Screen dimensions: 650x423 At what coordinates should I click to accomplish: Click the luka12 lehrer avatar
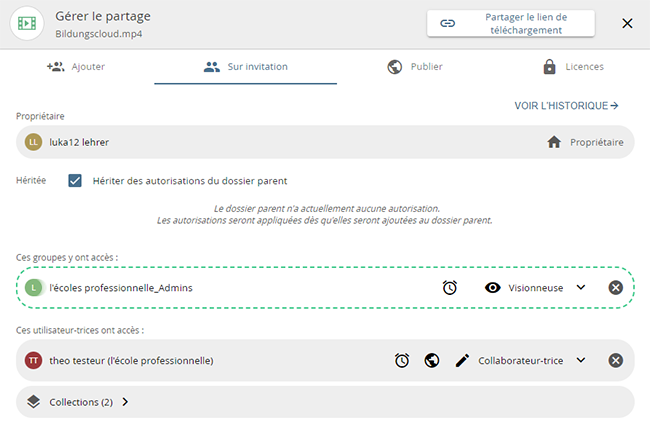34,142
